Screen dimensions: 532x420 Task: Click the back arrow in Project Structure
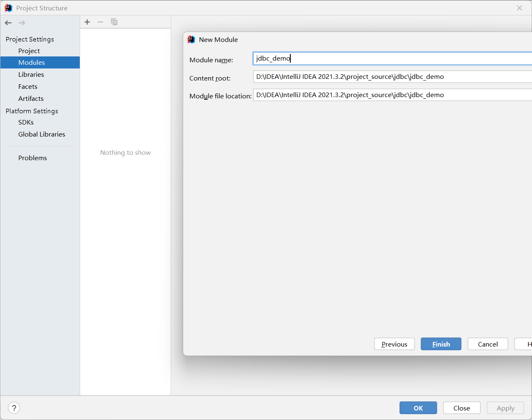click(x=8, y=23)
